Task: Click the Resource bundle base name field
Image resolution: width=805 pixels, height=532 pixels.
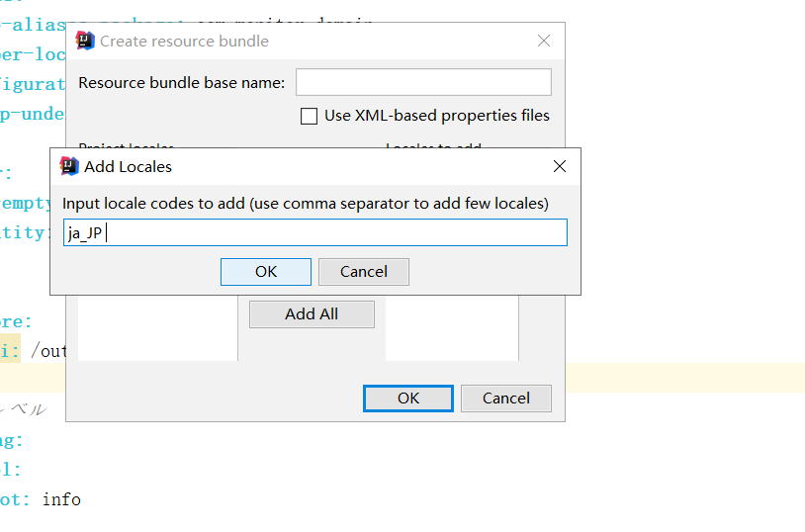Action: click(423, 82)
